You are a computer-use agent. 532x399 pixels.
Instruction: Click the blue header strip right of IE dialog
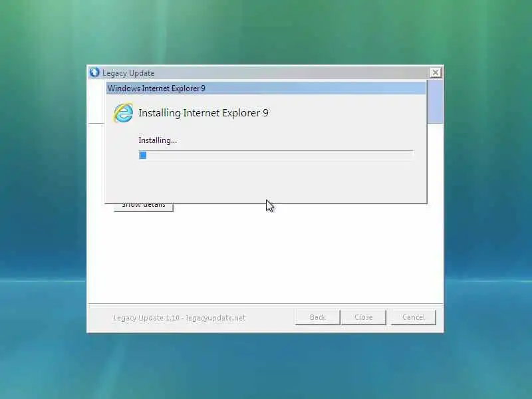[x=435, y=101]
